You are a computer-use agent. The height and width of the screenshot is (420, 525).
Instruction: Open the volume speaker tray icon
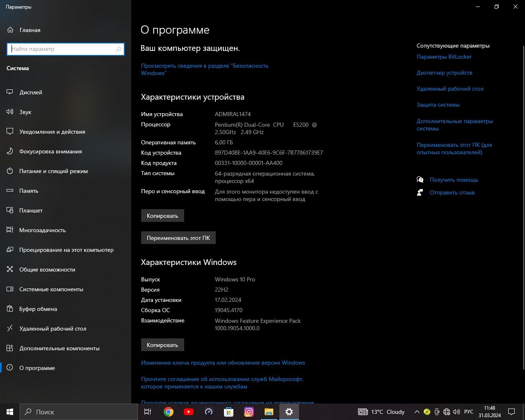[x=457, y=412]
